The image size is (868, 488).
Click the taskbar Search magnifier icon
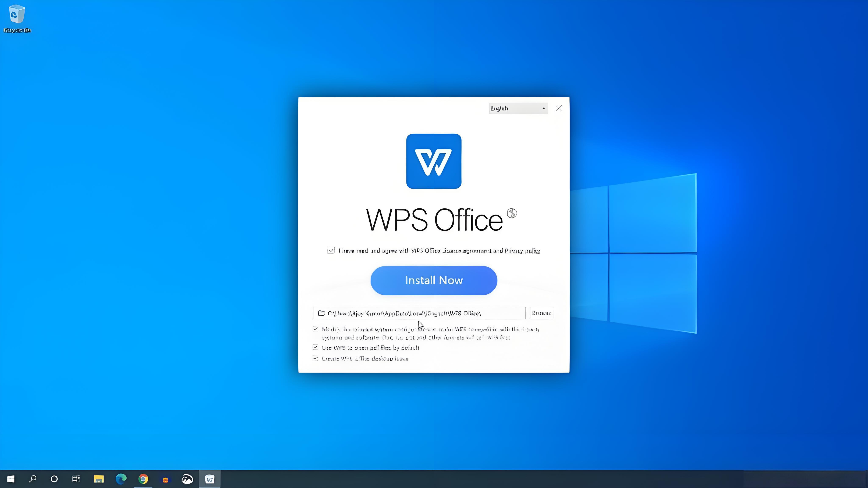pos(33,478)
